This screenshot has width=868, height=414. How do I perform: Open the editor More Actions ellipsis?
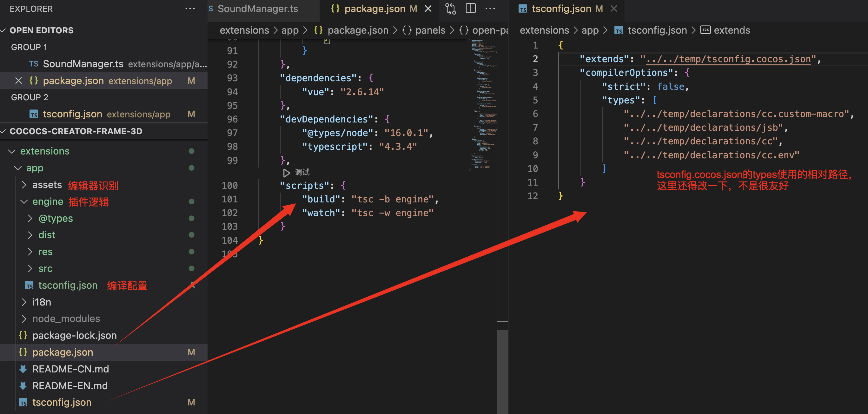pos(490,9)
